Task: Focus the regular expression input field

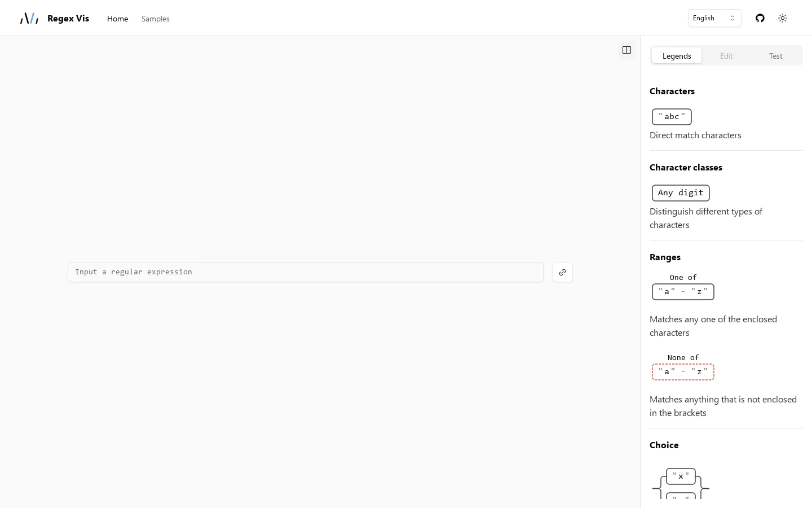Action: coord(306,272)
